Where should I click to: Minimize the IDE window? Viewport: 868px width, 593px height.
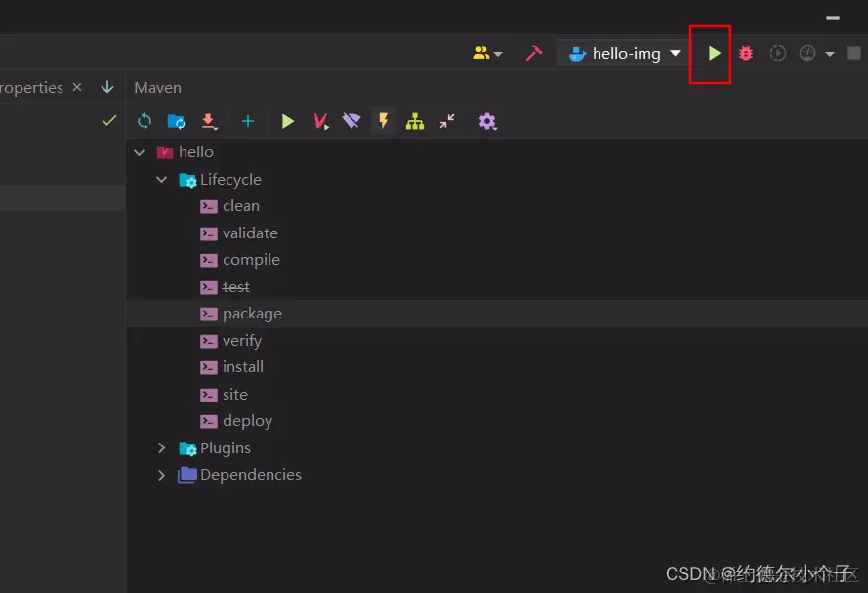pyautogui.click(x=833, y=18)
